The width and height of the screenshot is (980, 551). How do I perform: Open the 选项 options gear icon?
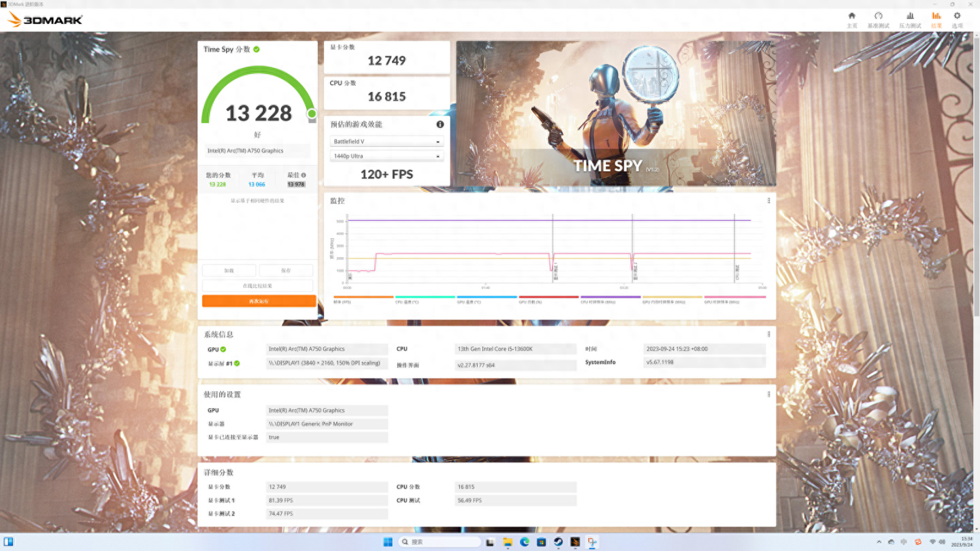[957, 16]
